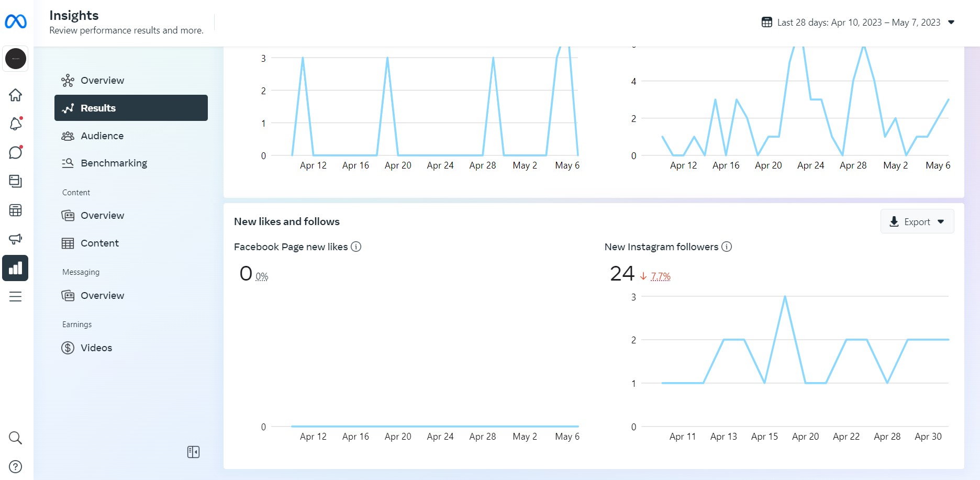The height and width of the screenshot is (480, 980).
Task: Go to the Audience section
Action: coord(102,136)
